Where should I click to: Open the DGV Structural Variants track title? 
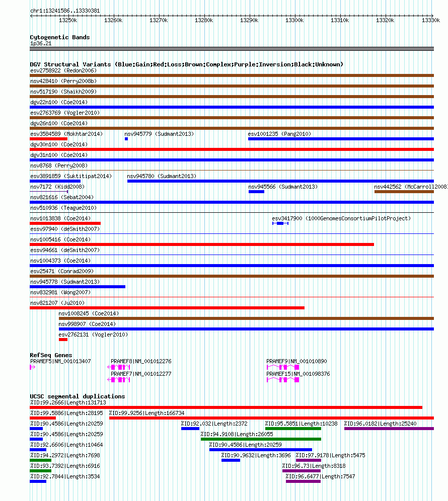click(186, 64)
